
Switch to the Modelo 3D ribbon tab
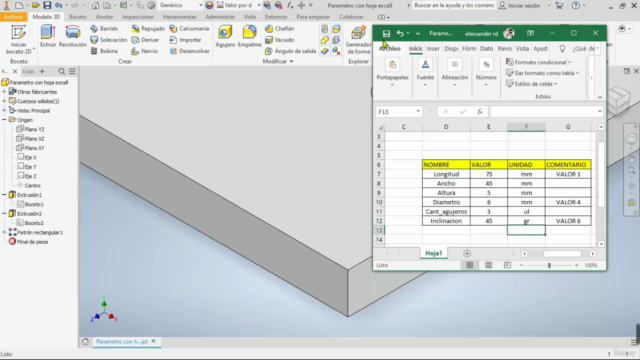coord(46,17)
